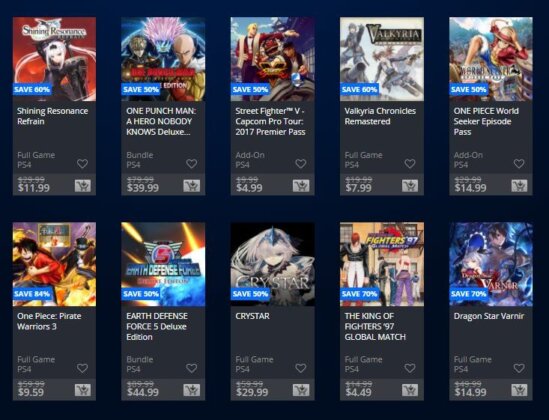Viewport: 549px width, 420px height.
Task: Add ONE PUNCH MAN Deluxe bundle to cart
Action: coord(192,186)
